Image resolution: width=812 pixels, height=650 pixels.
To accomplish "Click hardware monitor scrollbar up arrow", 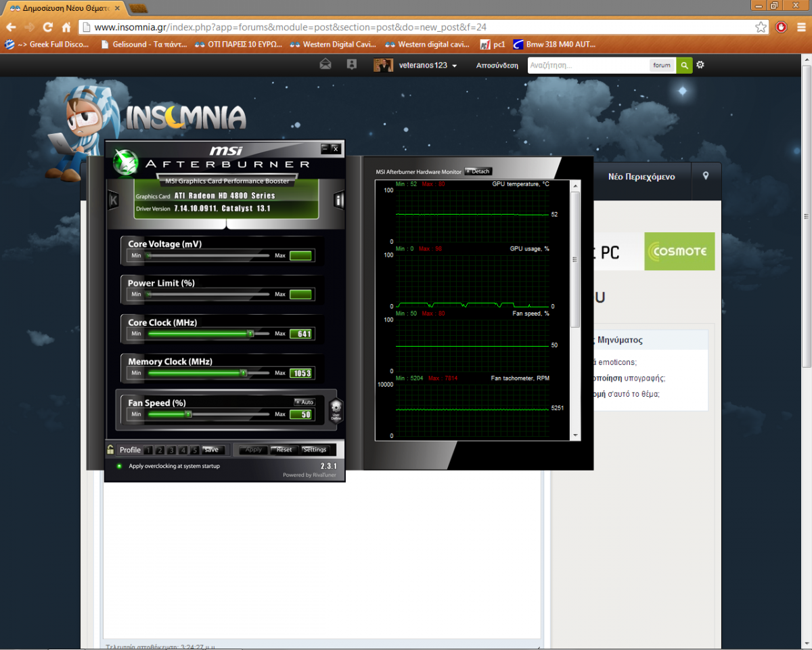I will [x=576, y=185].
